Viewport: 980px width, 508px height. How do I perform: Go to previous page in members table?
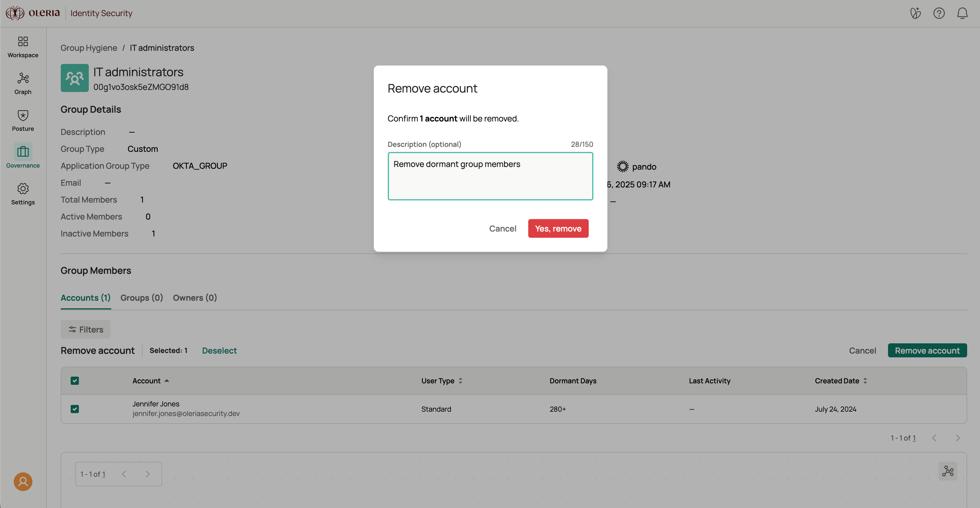pos(934,438)
